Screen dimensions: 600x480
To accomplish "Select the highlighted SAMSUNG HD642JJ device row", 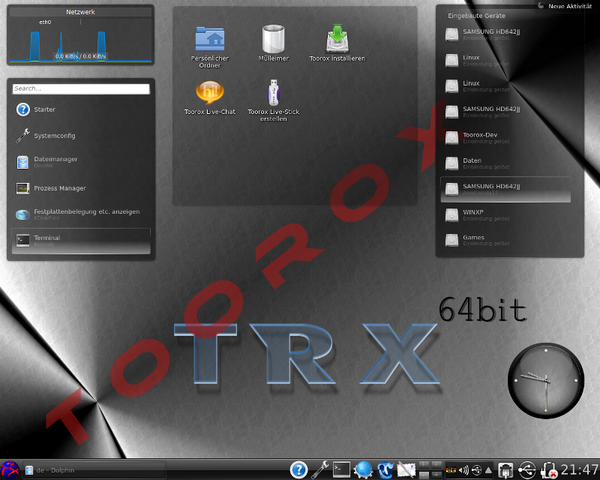I will (x=505, y=189).
